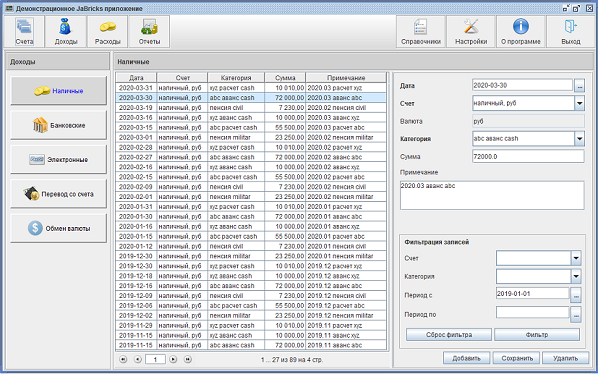Click the Сброс фильтра button
598x374 pixels.
[449, 335]
